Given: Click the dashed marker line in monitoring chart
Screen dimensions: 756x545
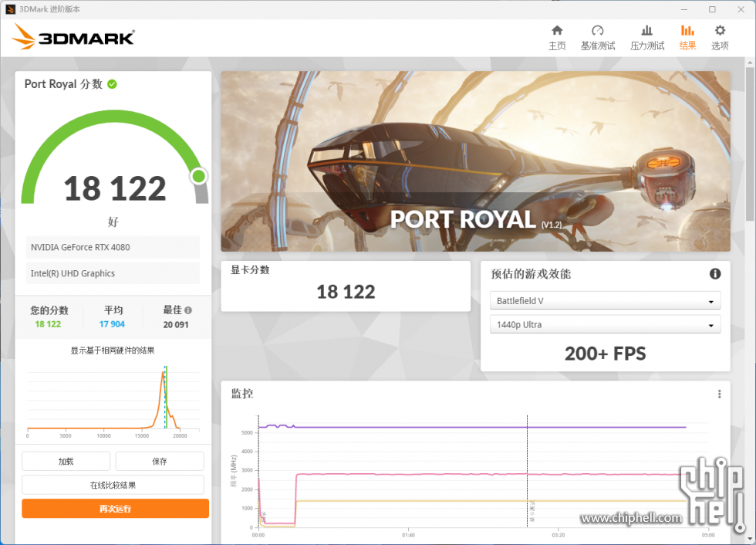Looking at the screenshot, I should pyautogui.click(x=527, y=471).
